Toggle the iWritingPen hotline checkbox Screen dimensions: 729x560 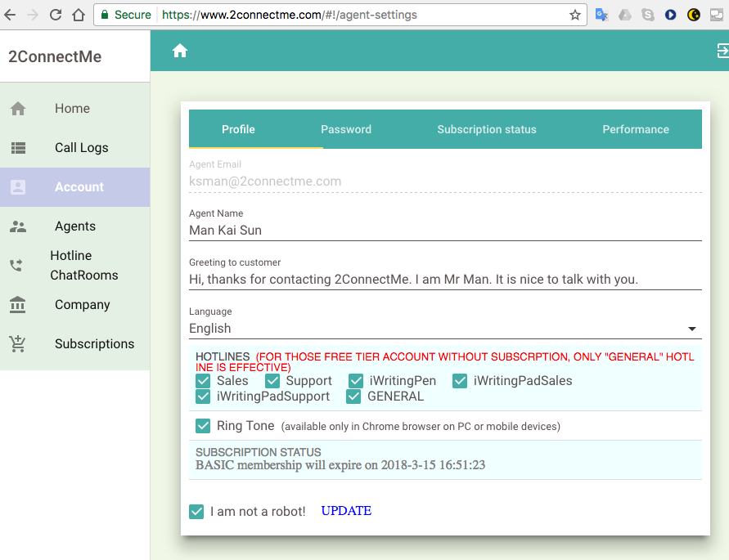(356, 381)
